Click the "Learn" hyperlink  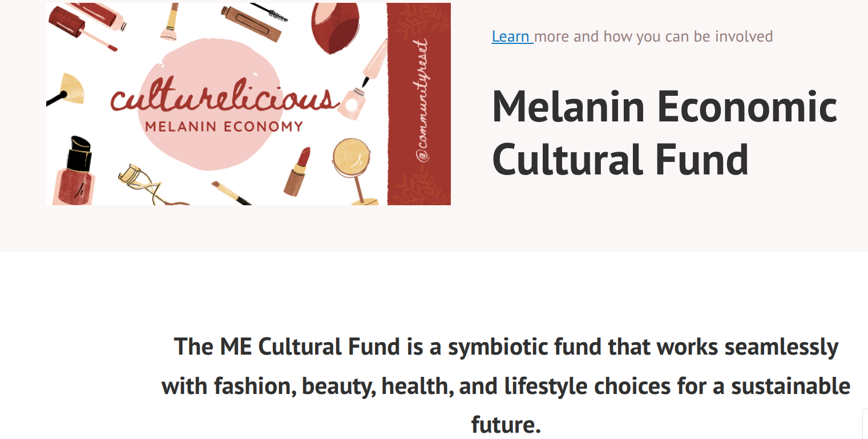coord(511,36)
